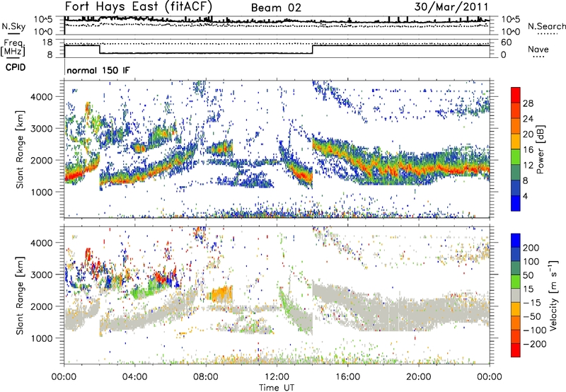Click the date '30/Mar/2011'
Screen dimensions: 566x392
[451, 6]
